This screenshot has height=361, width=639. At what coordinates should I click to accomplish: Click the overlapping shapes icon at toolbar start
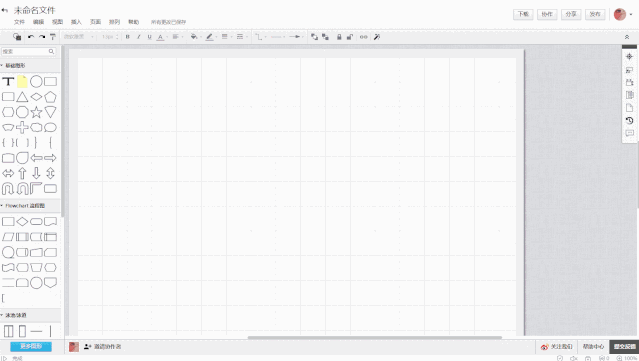click(17, 37)
